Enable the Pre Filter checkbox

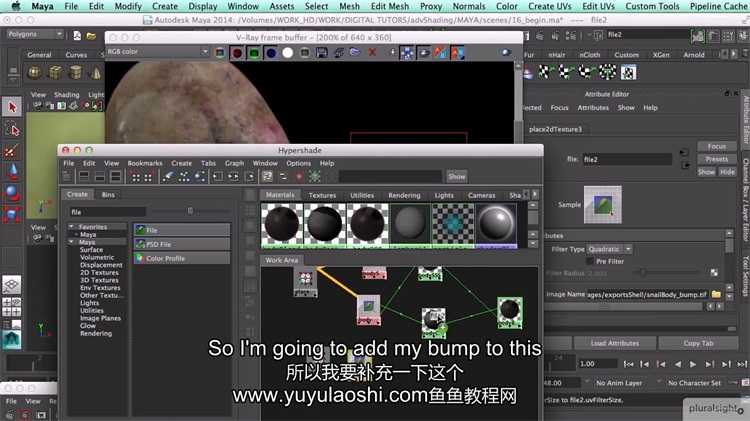coord(590,261)
